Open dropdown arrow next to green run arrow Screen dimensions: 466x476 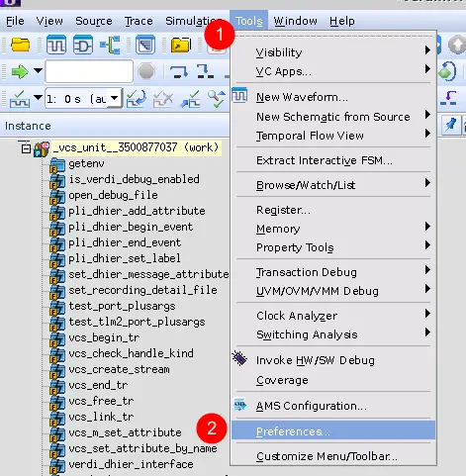[39, 70]
